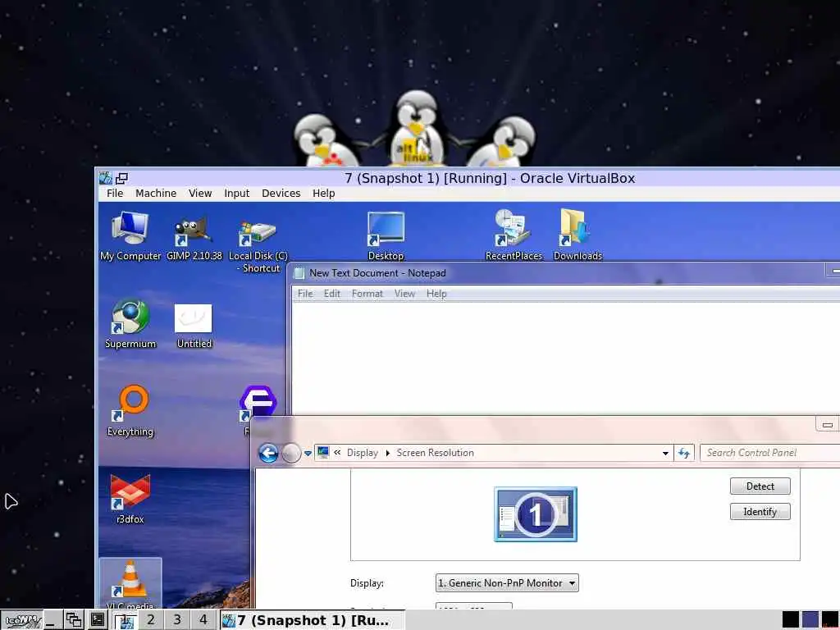Open Notepad Edit menu
The height and width of the screenshot is (630, 840).
[x=331, y=294]
